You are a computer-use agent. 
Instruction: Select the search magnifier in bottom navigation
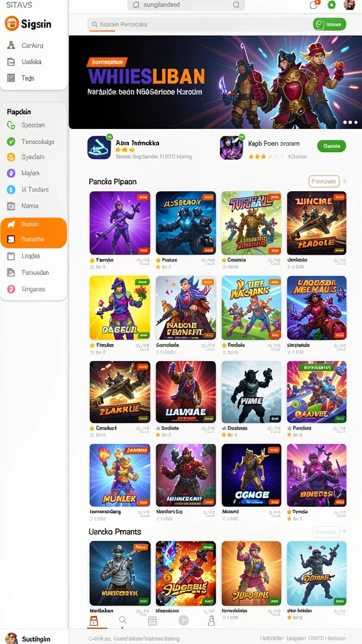pyautogui.click(x=123, y=620)
